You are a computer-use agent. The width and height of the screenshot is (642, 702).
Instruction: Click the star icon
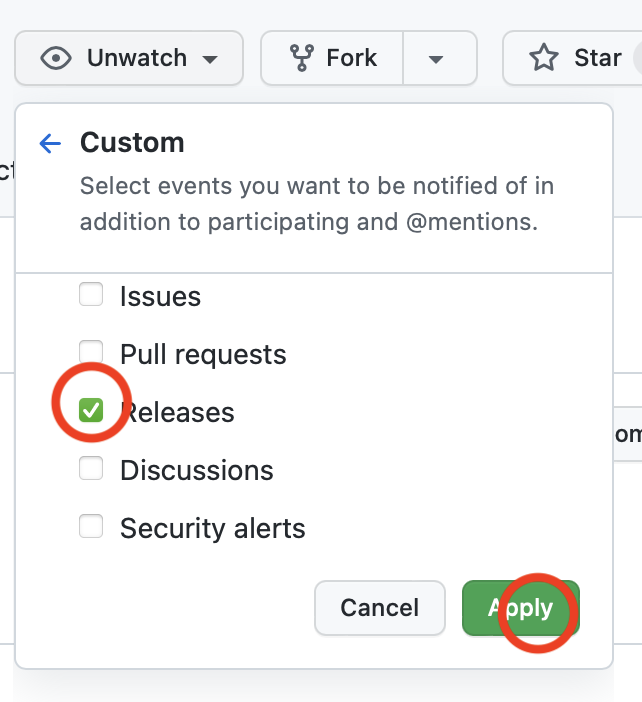coord(543,58)
